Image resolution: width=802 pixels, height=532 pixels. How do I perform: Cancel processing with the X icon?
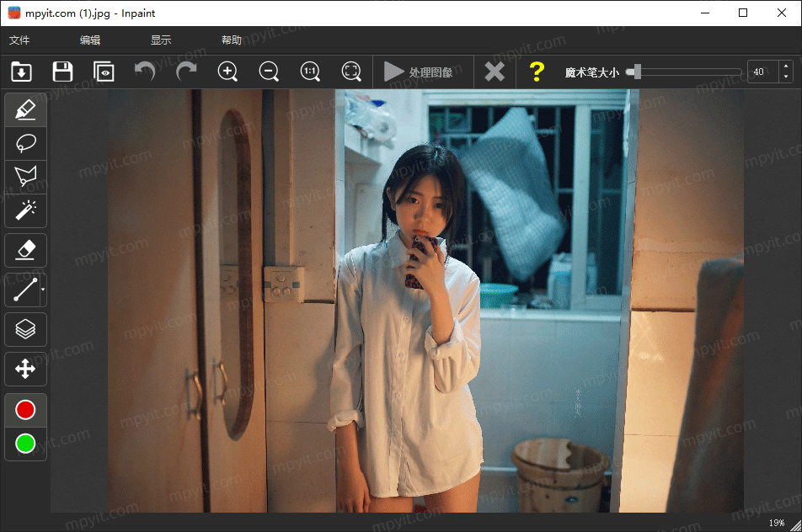495,72
